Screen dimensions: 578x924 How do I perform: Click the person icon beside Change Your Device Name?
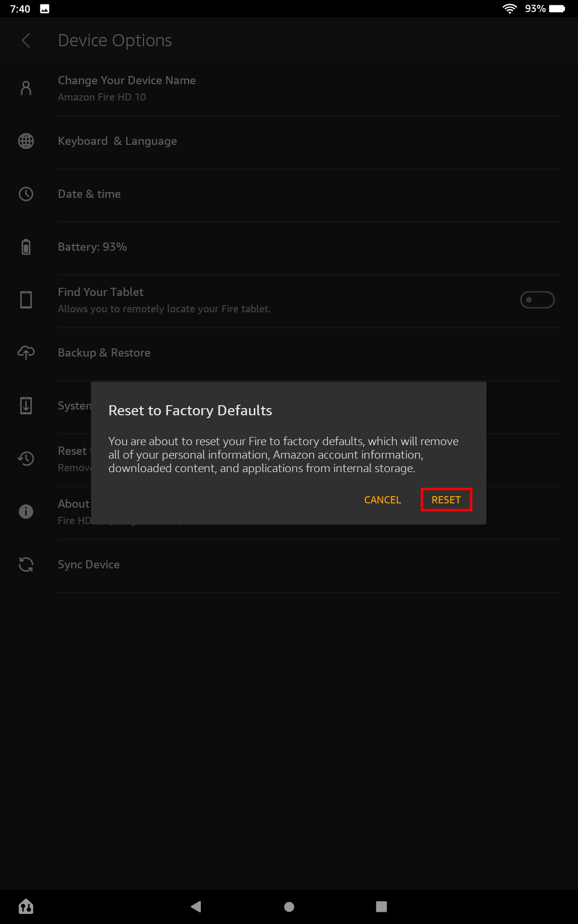tap(26, 88)
